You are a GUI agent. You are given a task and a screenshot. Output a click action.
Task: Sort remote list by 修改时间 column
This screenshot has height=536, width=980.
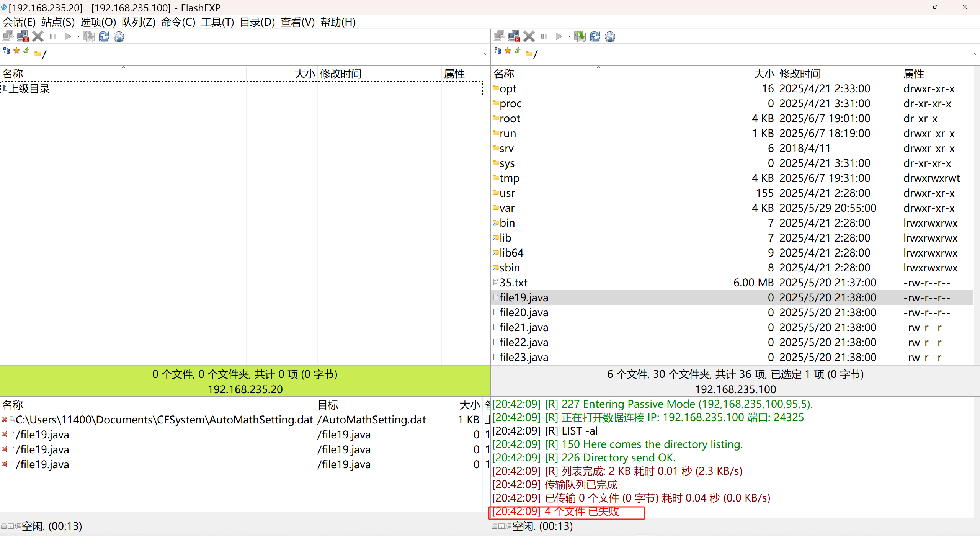click(x=800, y=74)
